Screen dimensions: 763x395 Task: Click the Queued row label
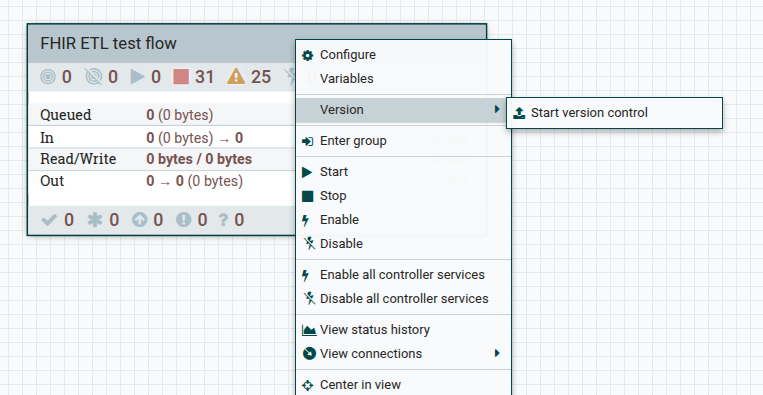[x=66, y=115]
